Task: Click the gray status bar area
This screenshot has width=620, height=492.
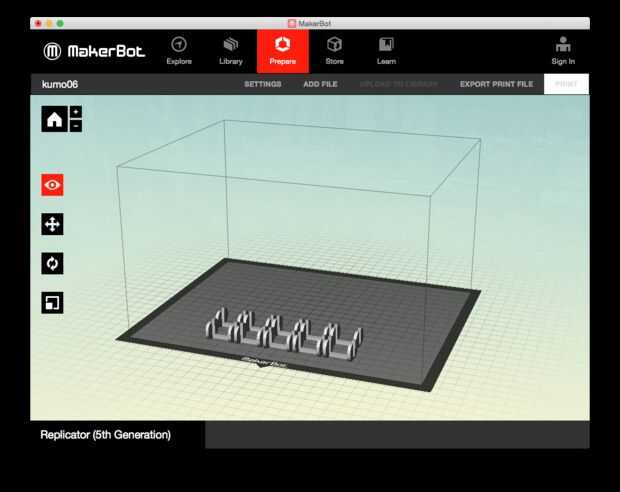Action: pyautogui.click(x=397, y=435)
